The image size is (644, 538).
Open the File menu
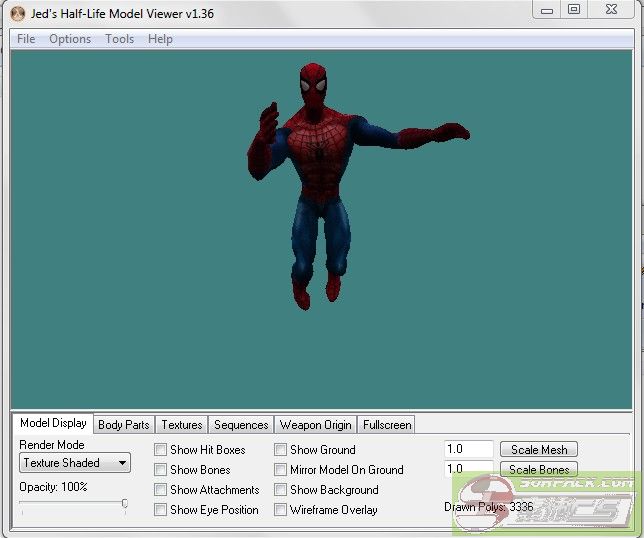(26, 39)
